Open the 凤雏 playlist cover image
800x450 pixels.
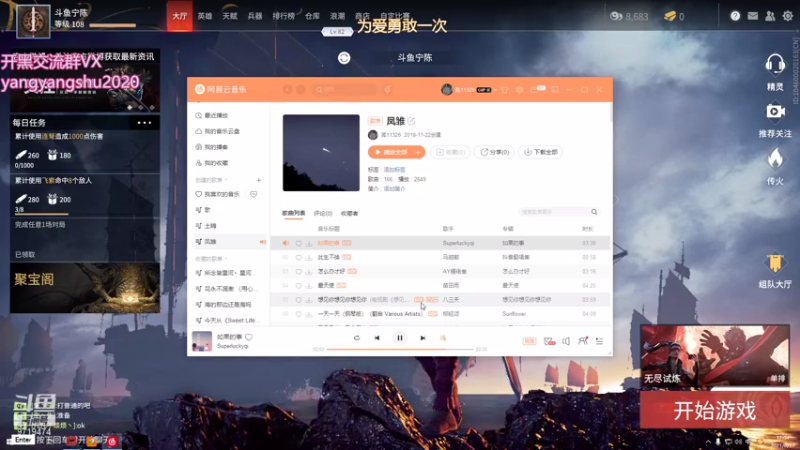click(321, 153)
